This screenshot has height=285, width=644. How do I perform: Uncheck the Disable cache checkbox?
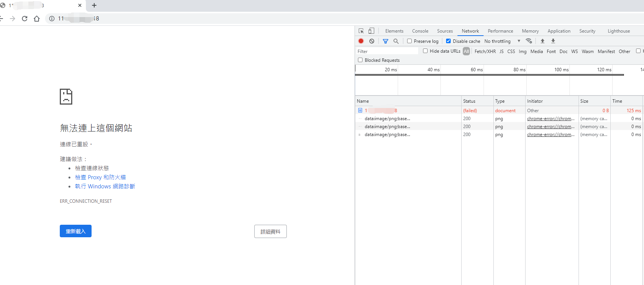tap(448, 41)
